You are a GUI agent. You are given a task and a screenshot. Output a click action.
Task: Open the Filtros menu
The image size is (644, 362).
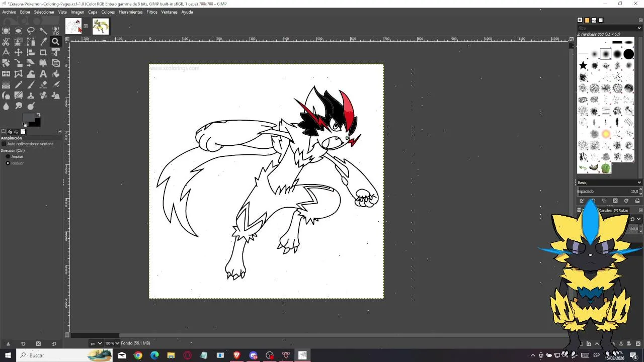(x=152, y=12)
